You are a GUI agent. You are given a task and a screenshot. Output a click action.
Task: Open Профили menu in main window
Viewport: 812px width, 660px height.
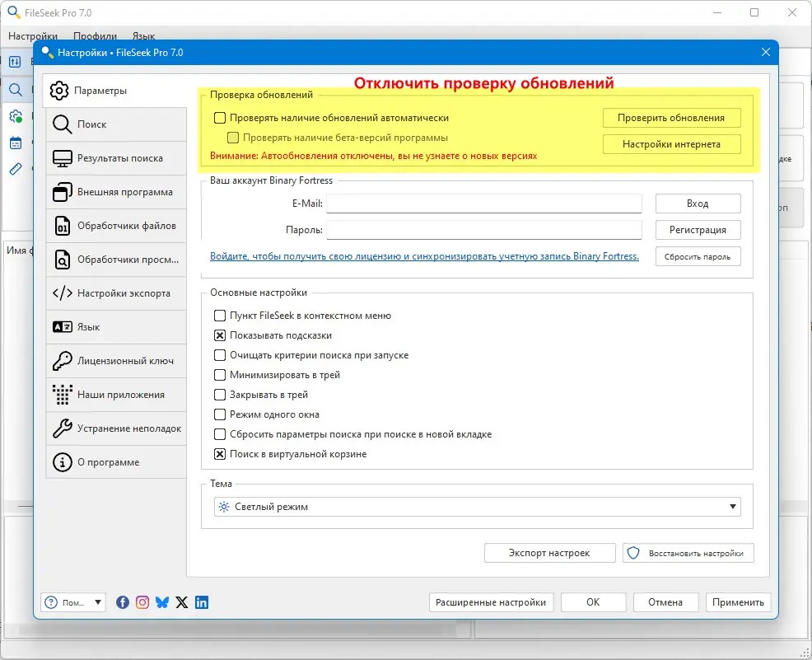[x=95, y=36]
